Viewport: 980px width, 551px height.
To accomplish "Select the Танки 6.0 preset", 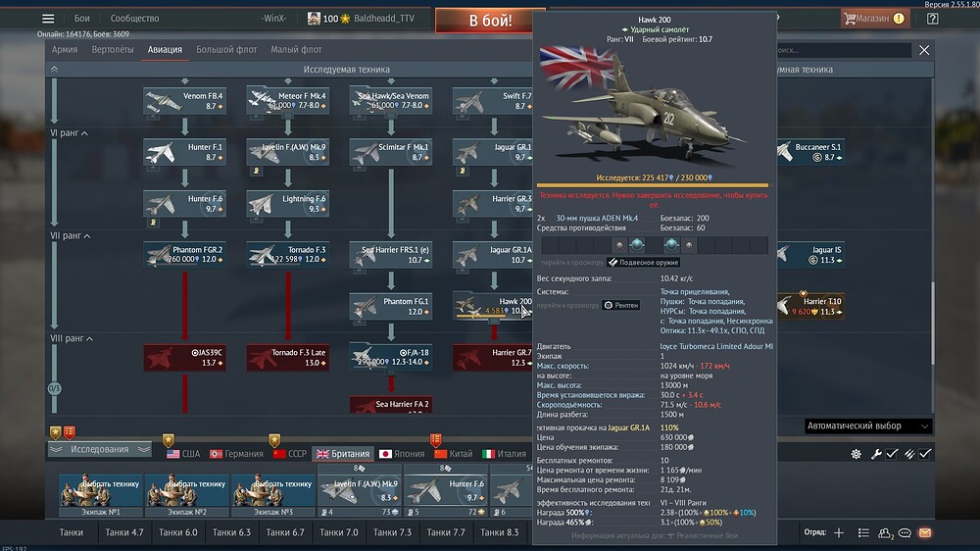I will [177, 532].
